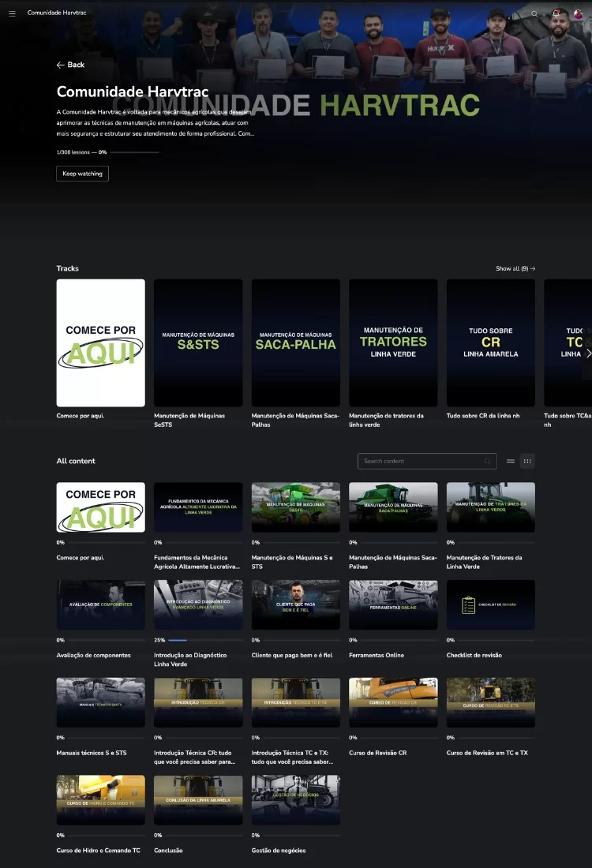Open Cliente que paga bem course thumbnail
The height and width of the screenshot is (868, 592).
[296, 604]
